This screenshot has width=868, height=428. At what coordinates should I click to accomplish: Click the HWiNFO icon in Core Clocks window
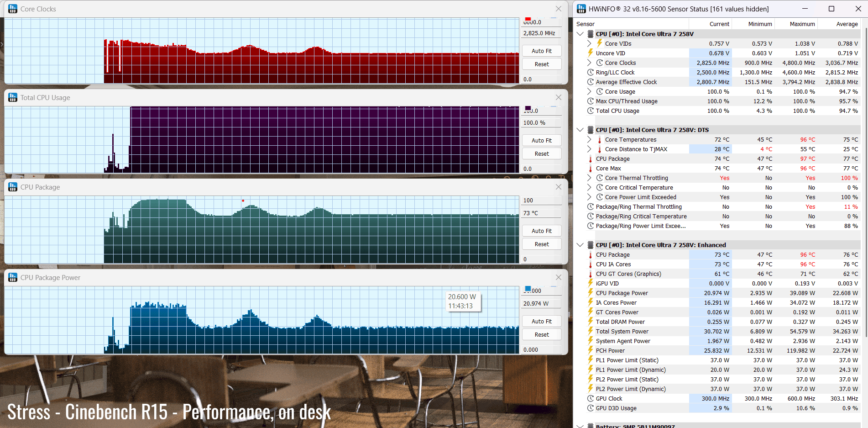pyautogui.click(x=13, y=9)
